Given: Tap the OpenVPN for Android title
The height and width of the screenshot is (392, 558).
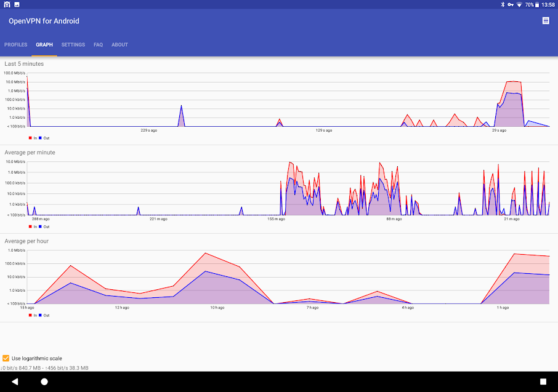Looking at the screenshot, I should coord(44,21).
